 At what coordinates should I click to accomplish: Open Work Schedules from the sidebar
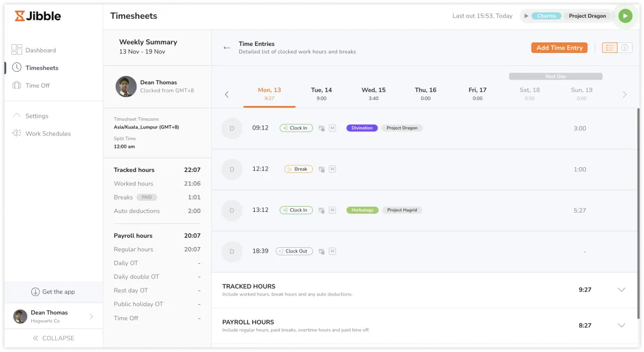48,134
